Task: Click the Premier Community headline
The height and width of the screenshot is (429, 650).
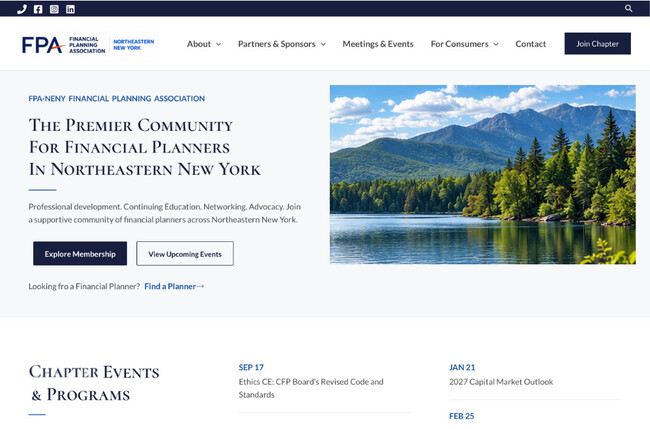Action: point(144,147)
